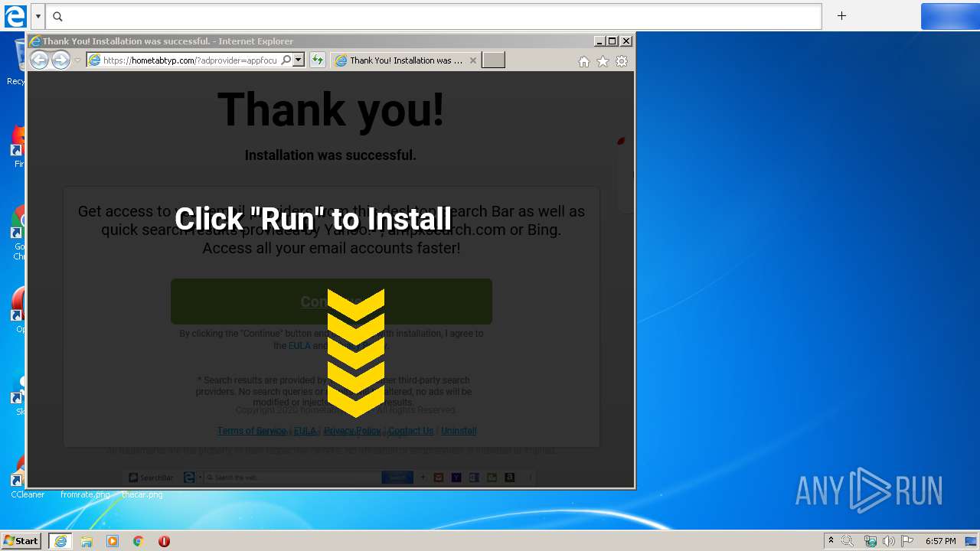This screenshot has width=980, height=551.
Task: Open the Uninstall footer link
Action: (459, 431)
